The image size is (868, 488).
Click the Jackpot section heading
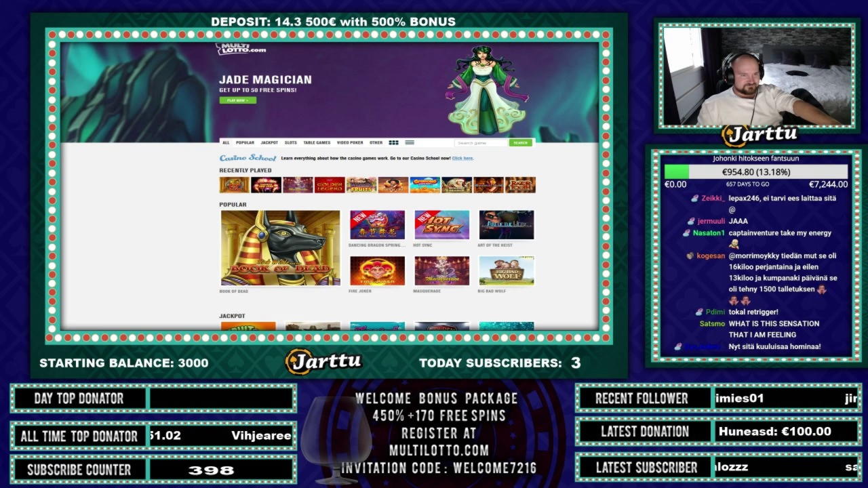(x=232, y=316)
